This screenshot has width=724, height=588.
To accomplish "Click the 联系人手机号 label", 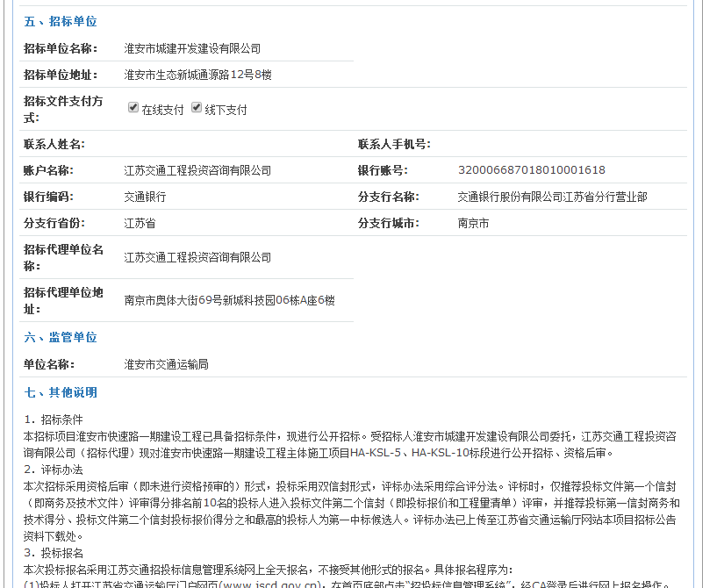I will (393, 144).
